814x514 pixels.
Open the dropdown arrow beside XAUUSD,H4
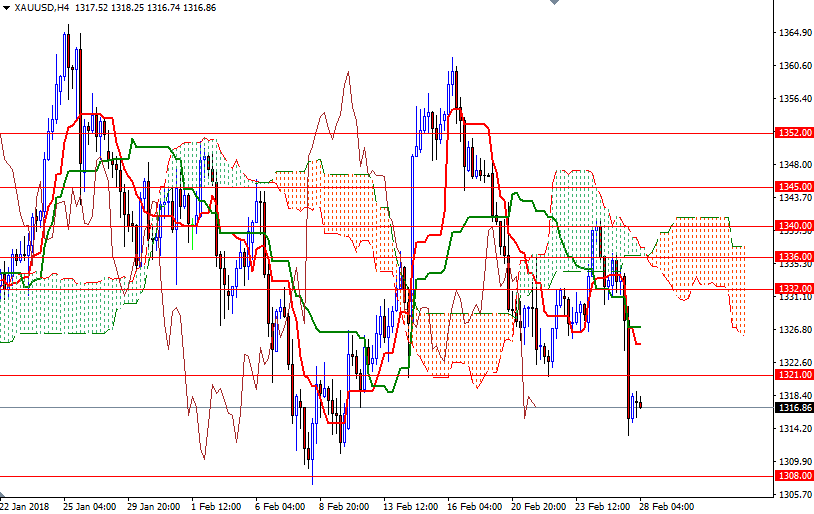pyautogui.click(x=6, y=7)
